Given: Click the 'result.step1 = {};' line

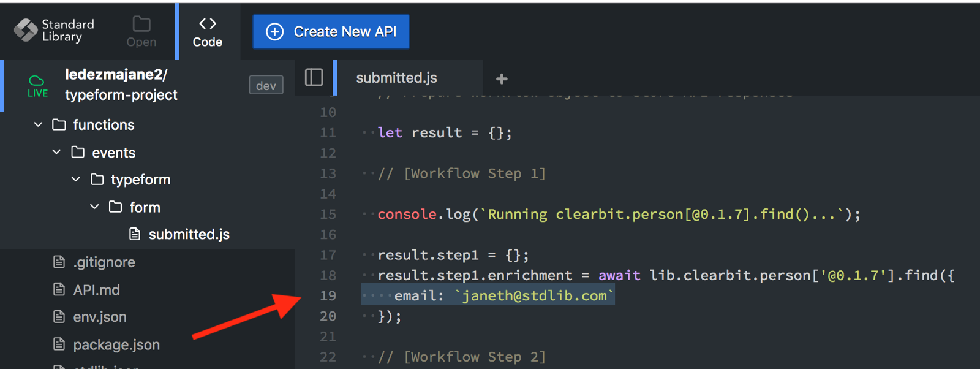Looking at the screenshot, I should tap(453, 255).
